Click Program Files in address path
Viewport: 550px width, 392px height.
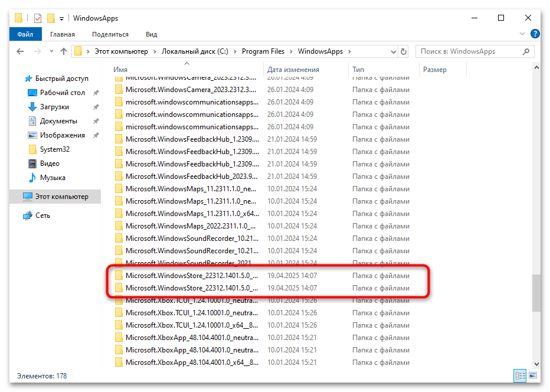point(263,51)
